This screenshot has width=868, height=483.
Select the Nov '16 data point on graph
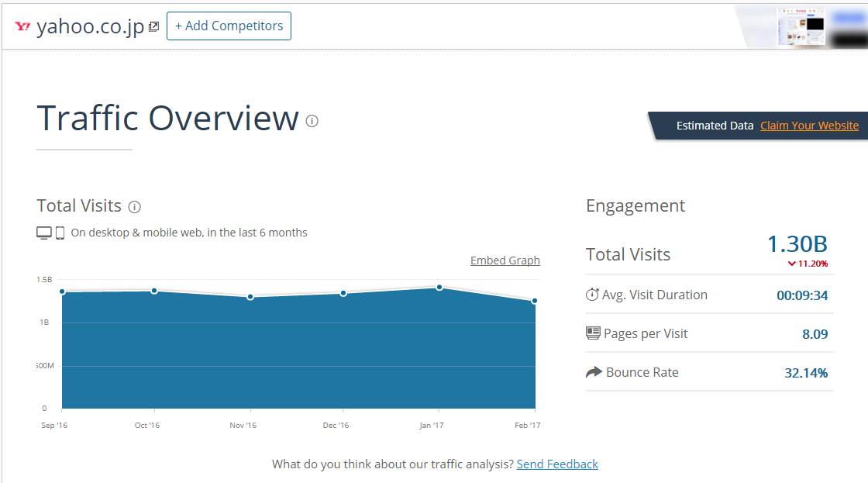tap(250, 297)
